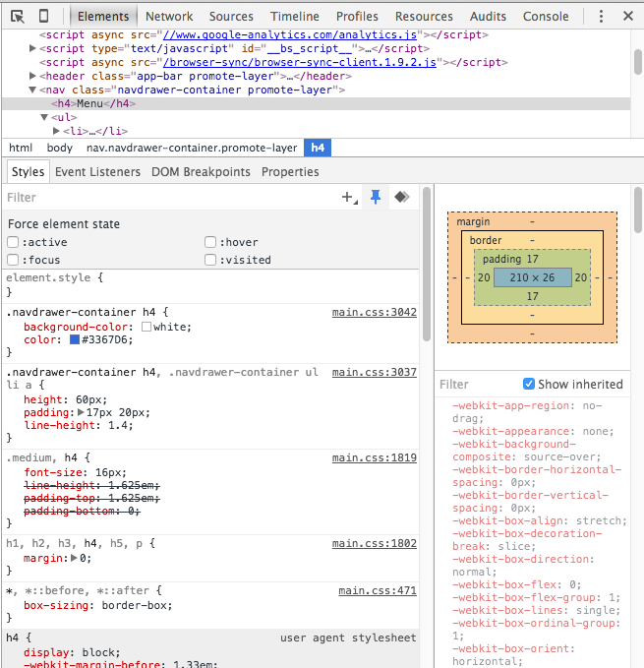Open the Audits tab
Screen dimensions: 644x668
488,16
